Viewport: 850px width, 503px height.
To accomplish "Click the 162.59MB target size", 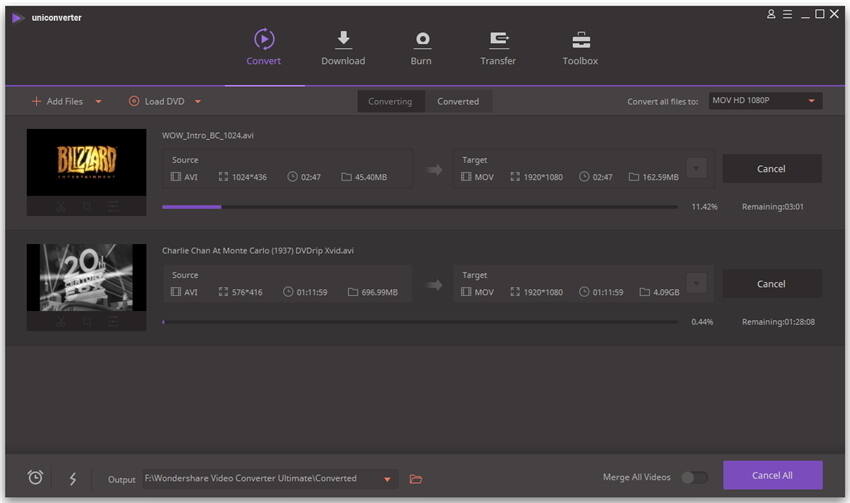I will coord(660,177).
